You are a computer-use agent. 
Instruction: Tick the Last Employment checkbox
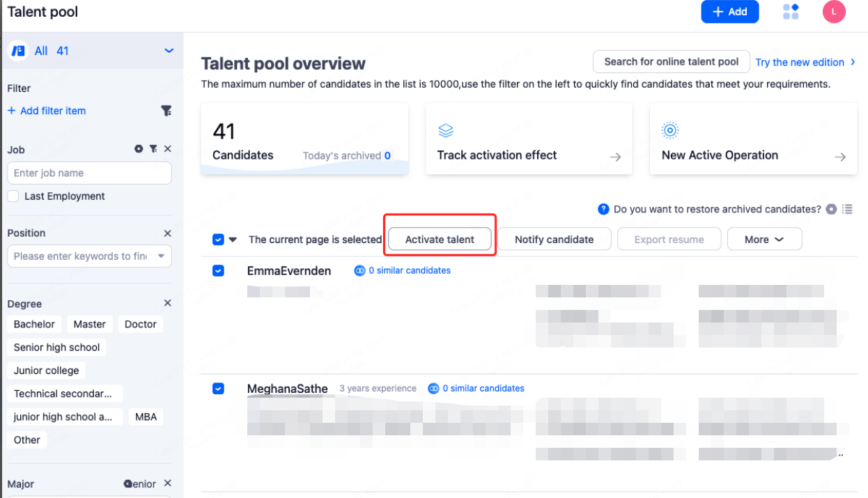pyautogui.click(x=13, y=196)
